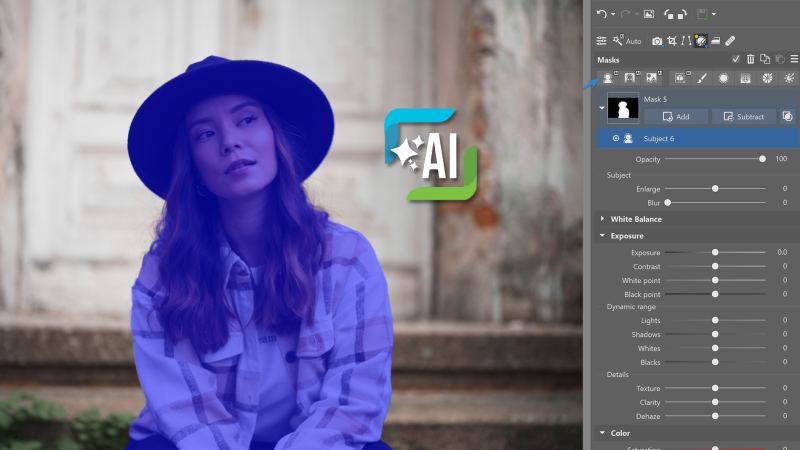800x450 pixels.
Task: Click the copy masks icon
Action: [765, 59]
